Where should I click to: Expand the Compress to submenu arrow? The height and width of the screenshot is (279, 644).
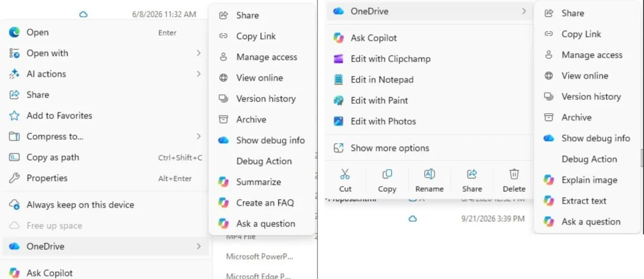point(198,136)
